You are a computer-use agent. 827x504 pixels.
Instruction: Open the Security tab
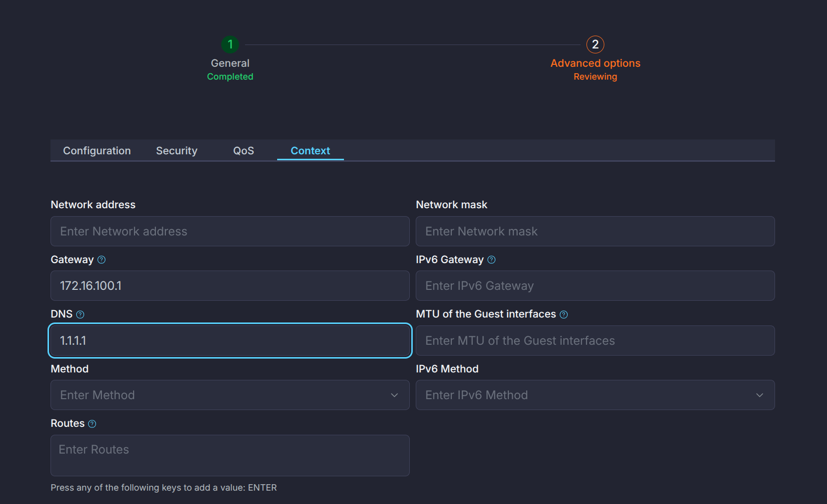click(177, 151)
